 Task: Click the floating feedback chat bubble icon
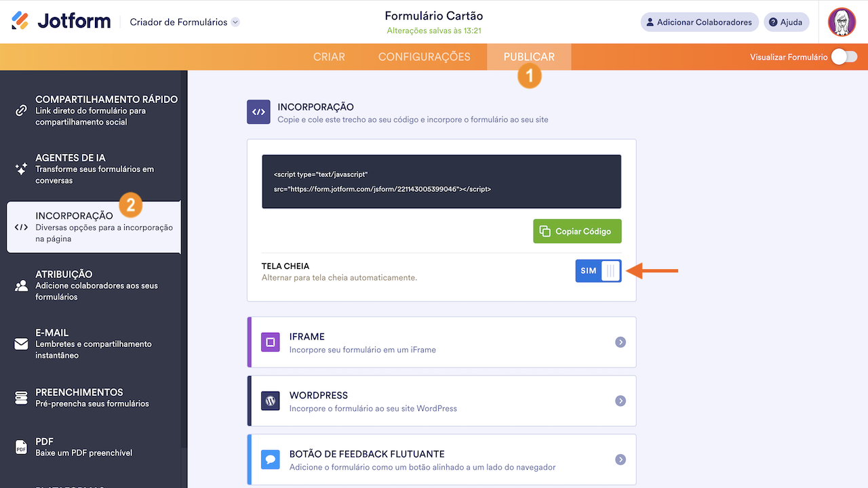tap(271, 460)
